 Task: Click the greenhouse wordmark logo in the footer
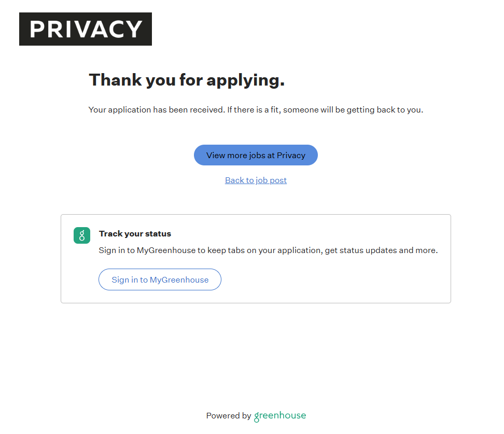pyautogui.click(x=280, y=416)
